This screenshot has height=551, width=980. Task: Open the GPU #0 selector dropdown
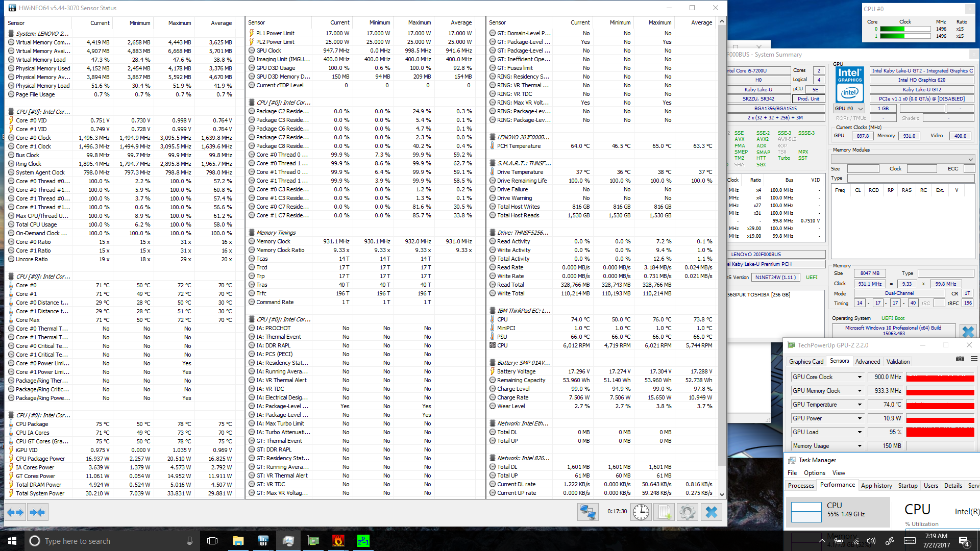point(849,109)
